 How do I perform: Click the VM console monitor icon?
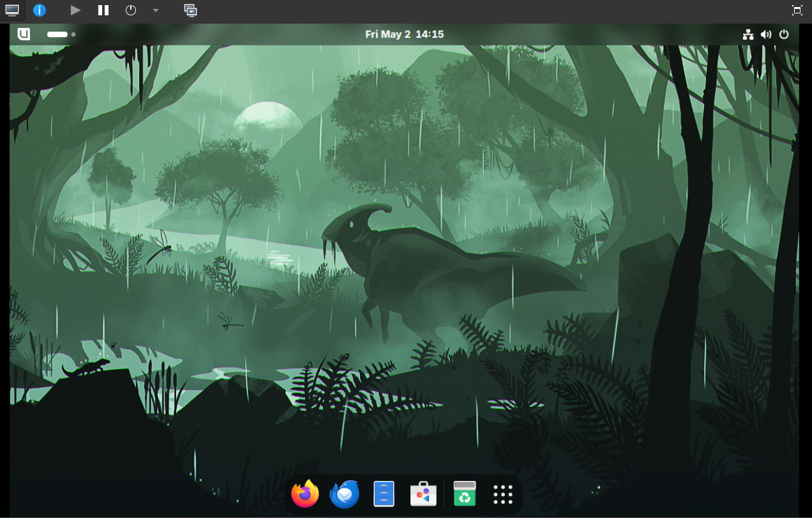12,10
